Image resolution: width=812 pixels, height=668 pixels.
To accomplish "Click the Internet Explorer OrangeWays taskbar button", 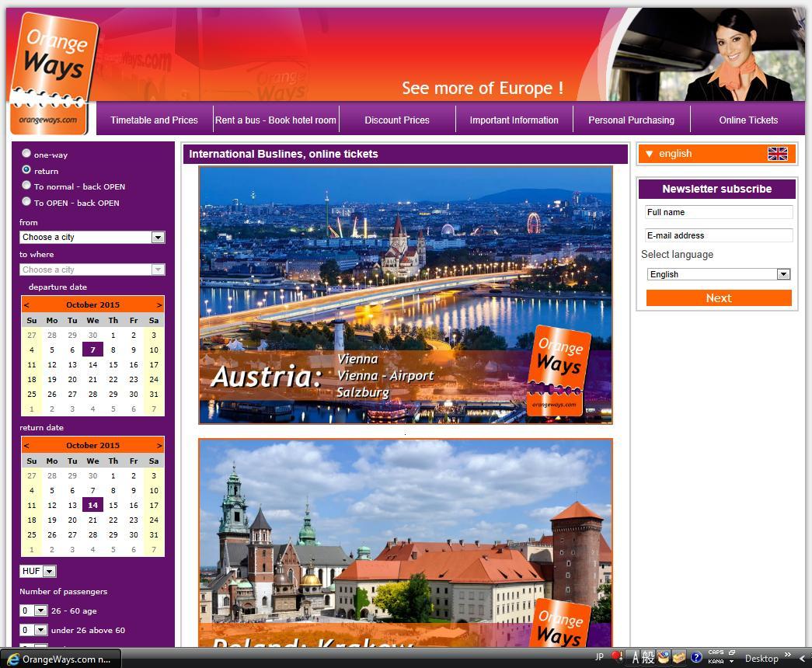I will (x=61, y=659).
